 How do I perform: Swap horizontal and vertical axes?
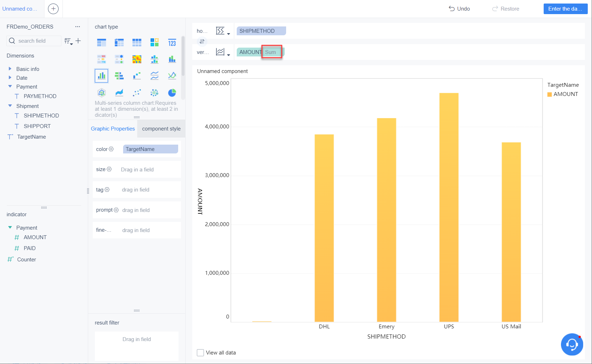click(x=202, y=41)
